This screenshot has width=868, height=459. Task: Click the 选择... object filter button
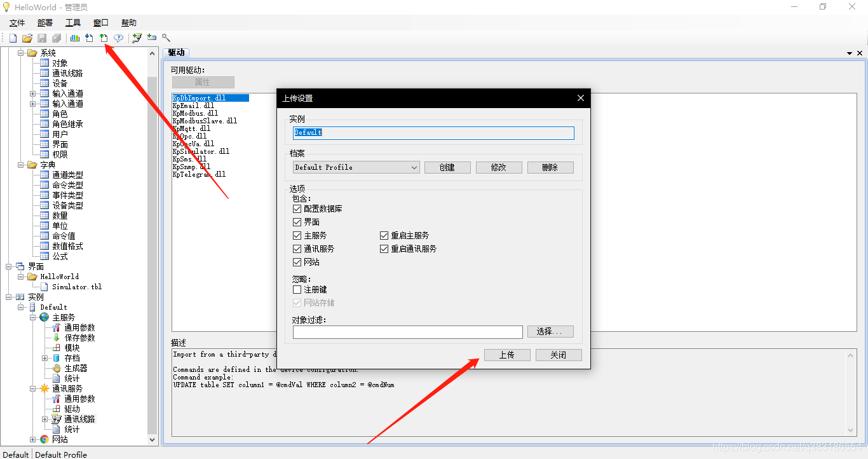550,332
